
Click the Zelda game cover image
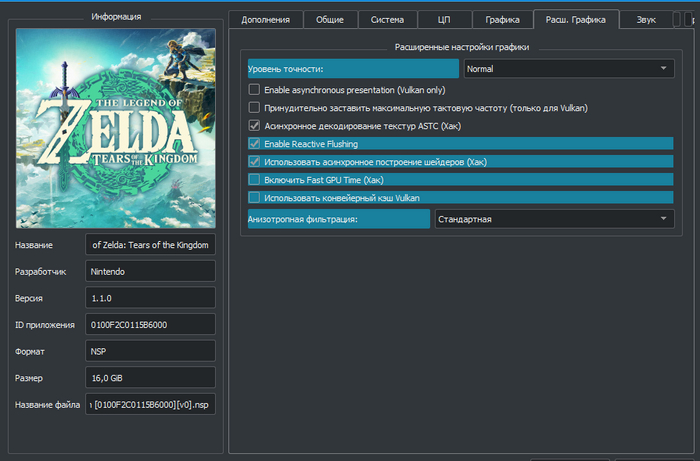pos(116,128)
